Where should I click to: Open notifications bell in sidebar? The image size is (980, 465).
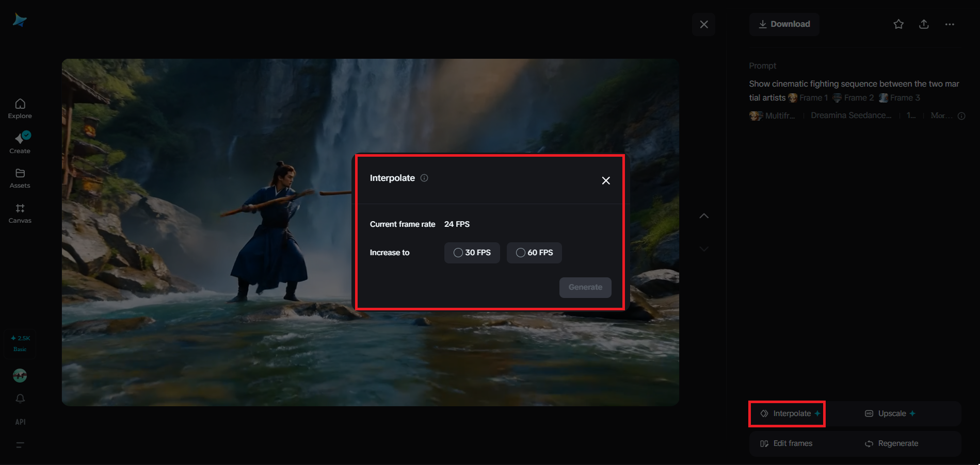[20, 398]
